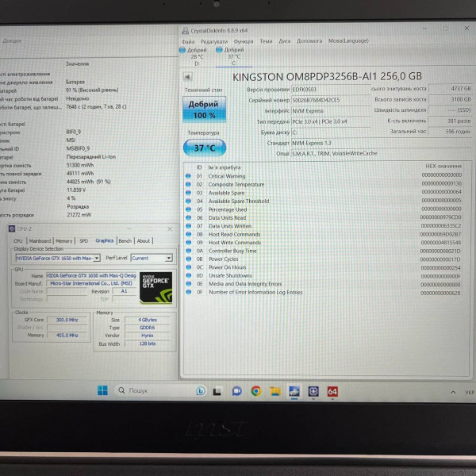The width and height of the screenshot is (476, 476).
Task: Open Google Chrome from taskbar
Action: tap(256, 391)
